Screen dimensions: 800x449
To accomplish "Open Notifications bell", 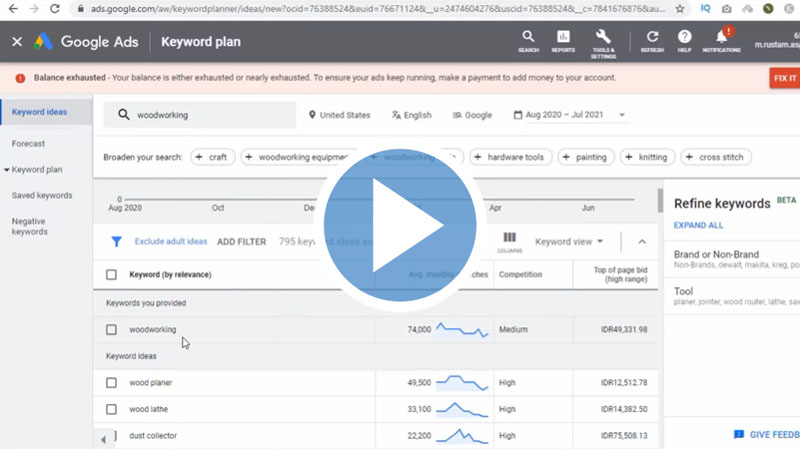I will click(721, 41).
